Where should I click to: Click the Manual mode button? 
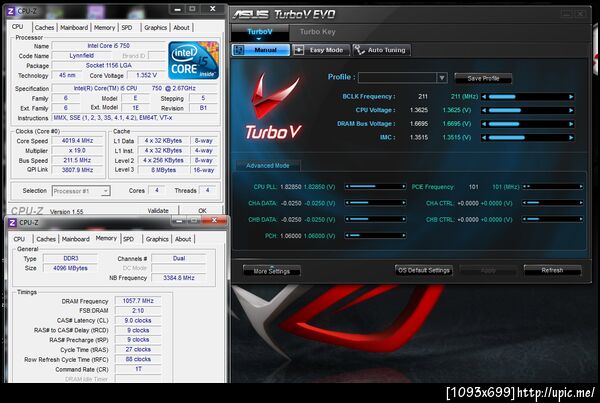coord(261,50)
